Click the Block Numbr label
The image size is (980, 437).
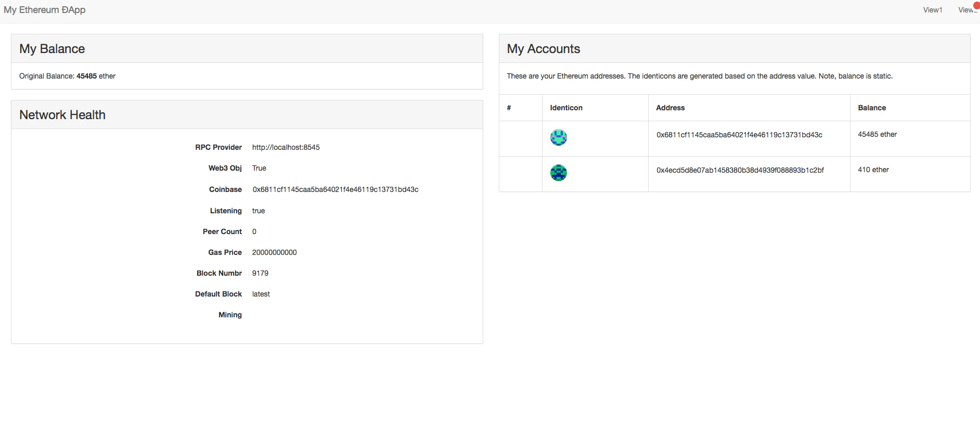(219, 273)
